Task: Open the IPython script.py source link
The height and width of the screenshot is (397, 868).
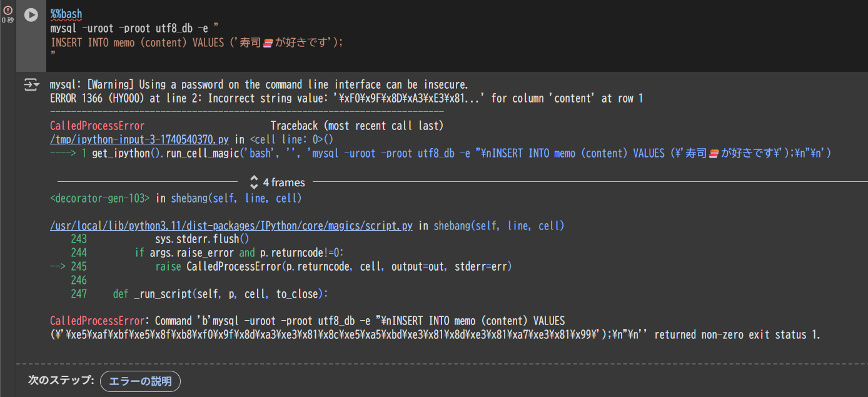Action: 230,226
